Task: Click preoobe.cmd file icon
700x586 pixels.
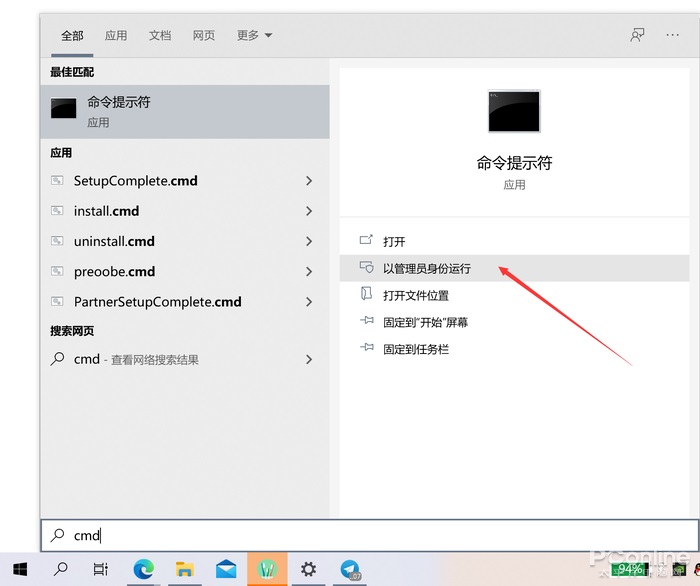Action: pos(57,271)
